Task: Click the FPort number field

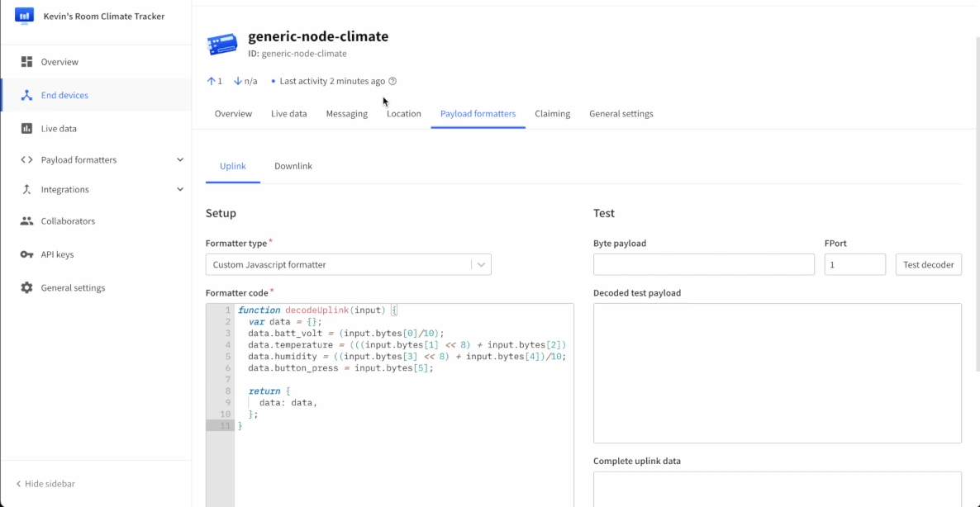Action: [854, 264]
